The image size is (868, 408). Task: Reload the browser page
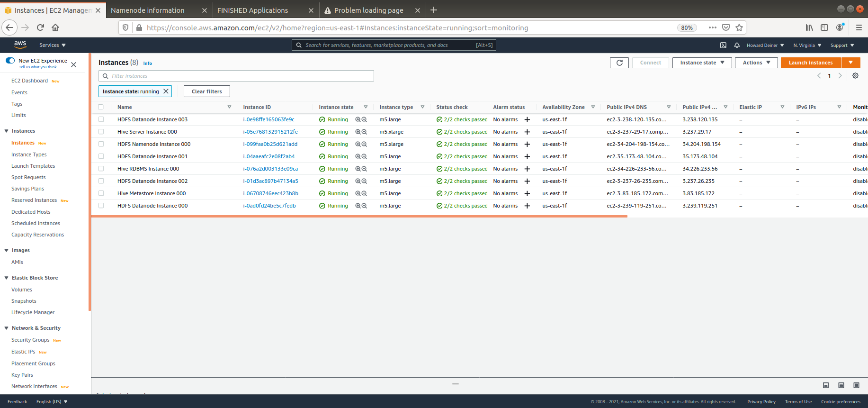click(40, 27)
